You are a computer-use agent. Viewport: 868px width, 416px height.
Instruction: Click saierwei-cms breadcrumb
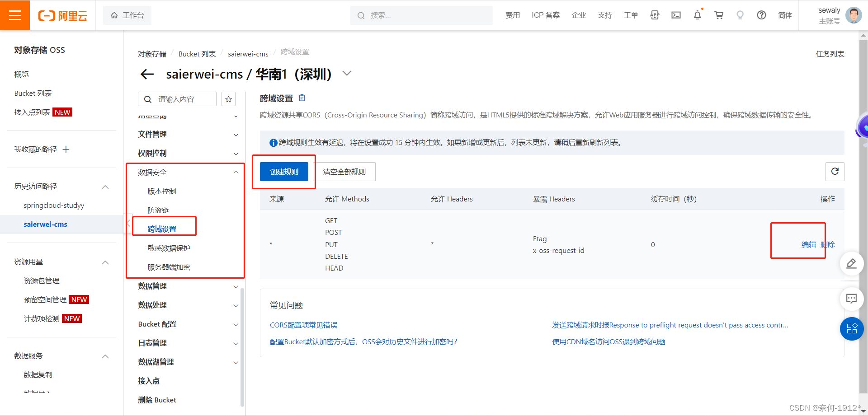pyautogui.click(x=248, y=54)
